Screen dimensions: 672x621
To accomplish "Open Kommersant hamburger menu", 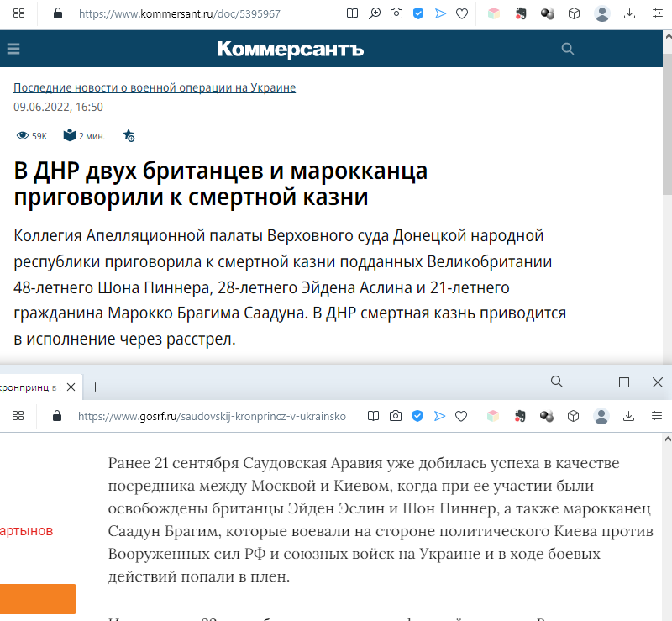I will tap(13, 49).
